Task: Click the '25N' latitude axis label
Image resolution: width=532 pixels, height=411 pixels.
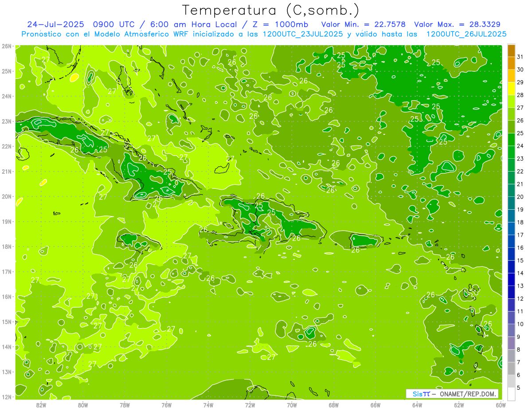Action: tap(7, 71)
